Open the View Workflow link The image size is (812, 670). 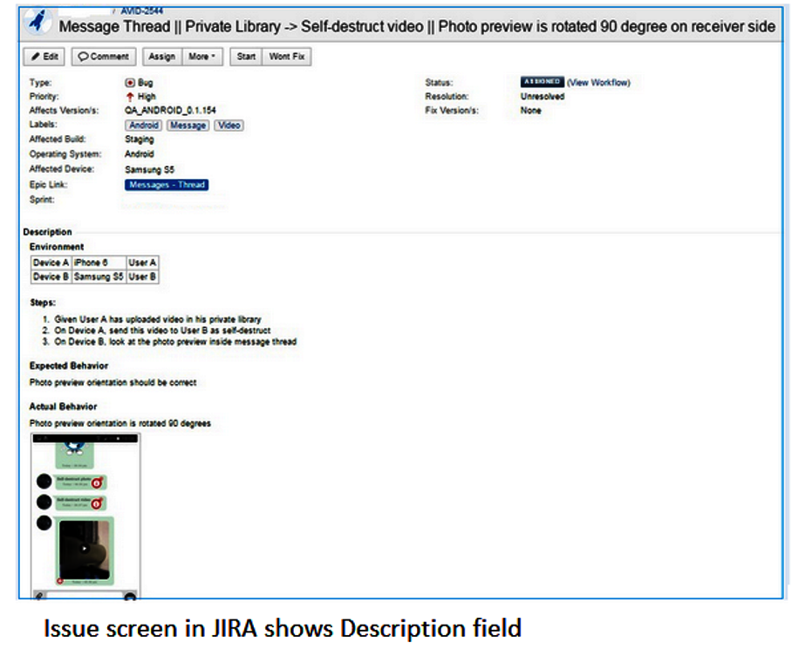pyautogui.click(x=600, y=81)
